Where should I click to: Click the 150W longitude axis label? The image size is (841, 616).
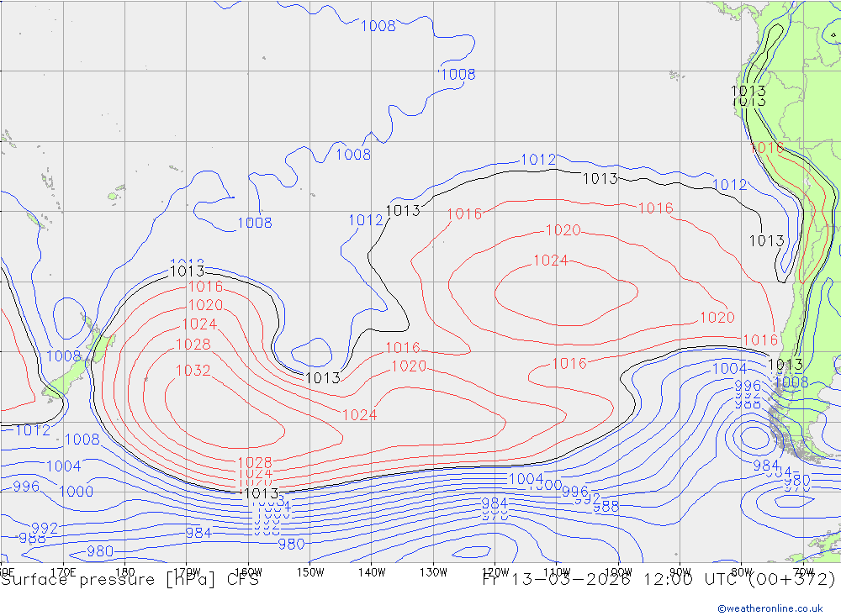[x=310, y=572]
